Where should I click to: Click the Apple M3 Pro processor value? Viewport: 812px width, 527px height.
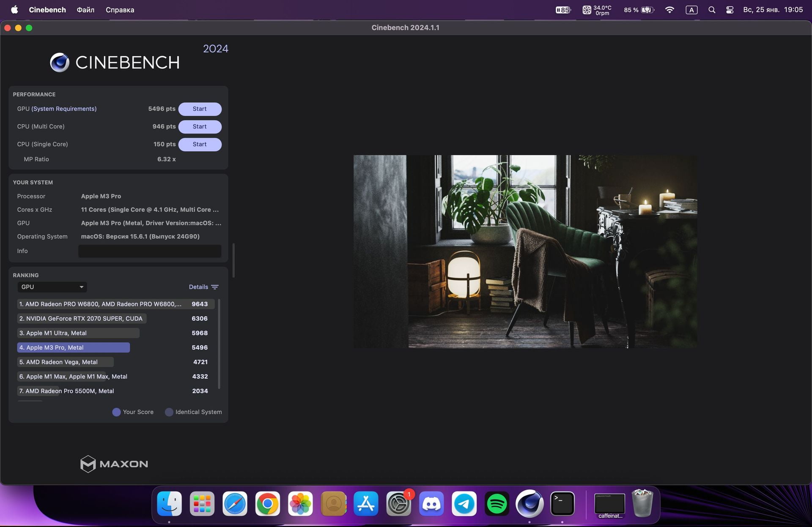point(101,197)
